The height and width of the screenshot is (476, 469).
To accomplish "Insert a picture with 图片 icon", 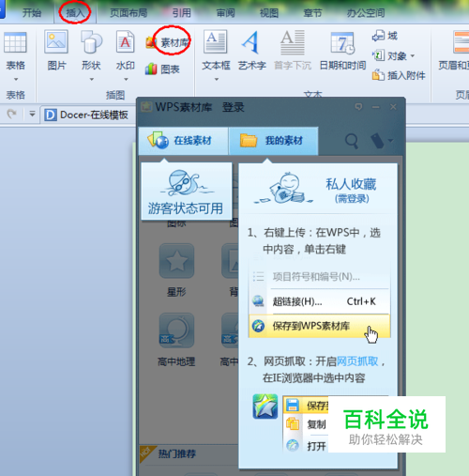I will point(56,42).
